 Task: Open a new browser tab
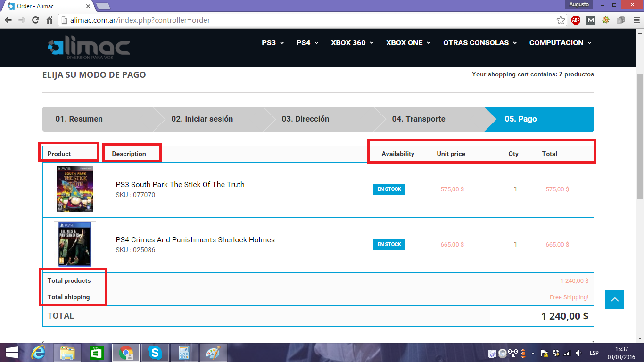pos(103,6)
